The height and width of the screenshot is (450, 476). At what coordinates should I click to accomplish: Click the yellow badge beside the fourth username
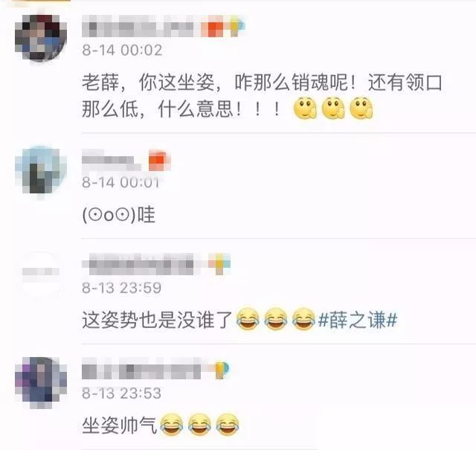click(x=222, y=370)
